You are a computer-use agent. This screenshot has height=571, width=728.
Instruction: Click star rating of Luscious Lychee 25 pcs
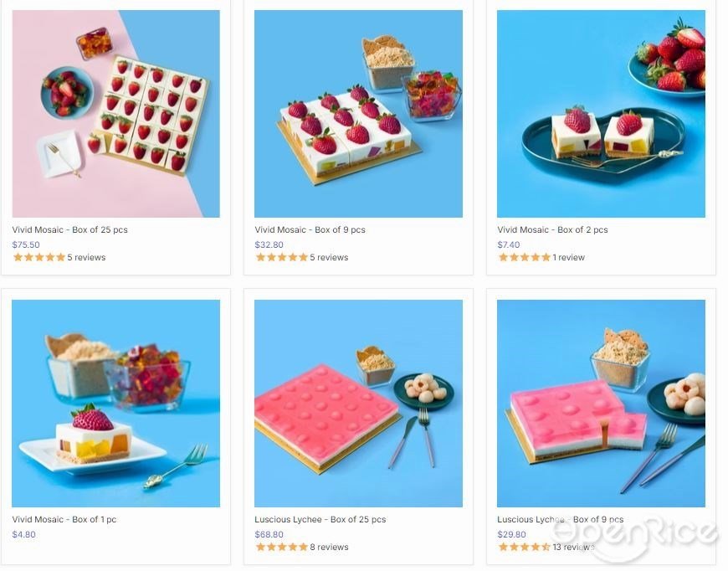click(282, 547)
